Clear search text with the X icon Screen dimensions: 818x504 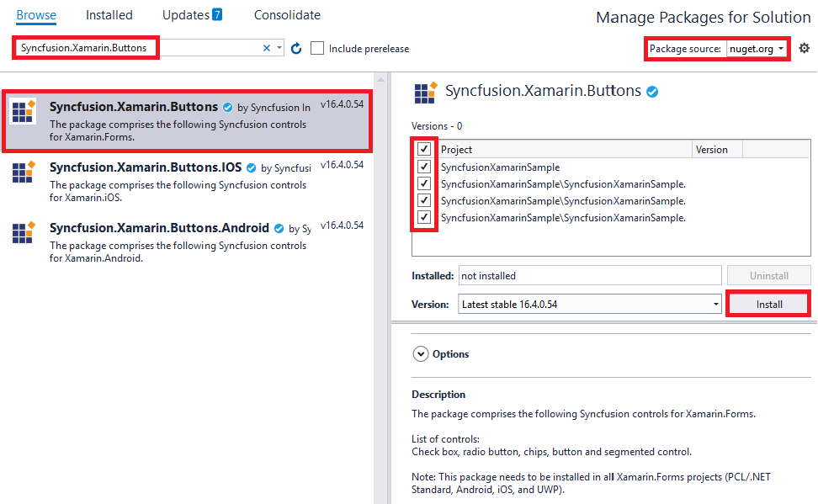tap(267, 49)
